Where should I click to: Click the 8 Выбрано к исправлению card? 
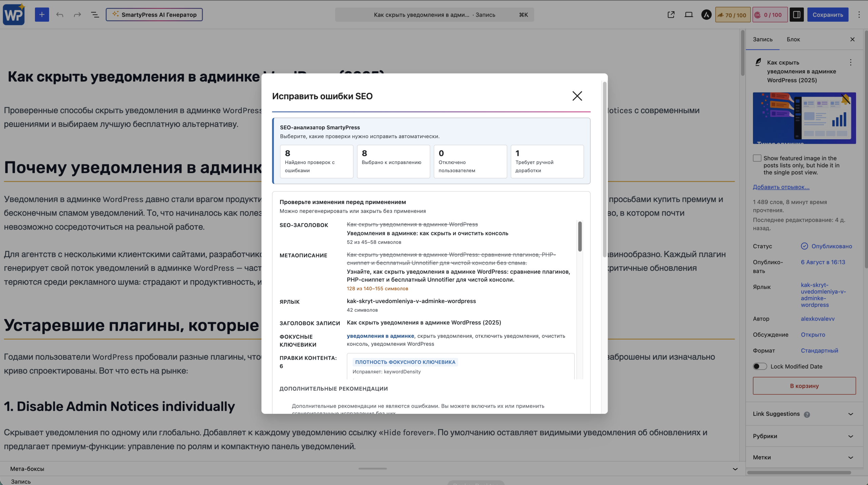393,161
